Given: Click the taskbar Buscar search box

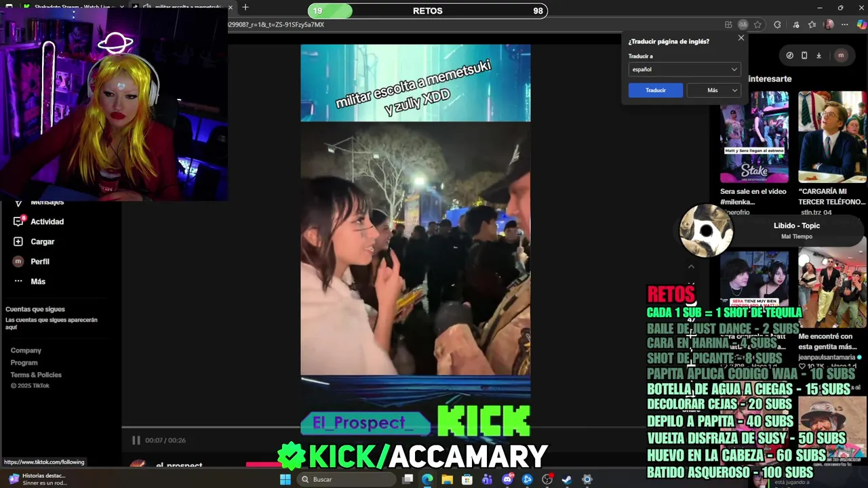Looking at the screenshot, I should tap(346, 479).
